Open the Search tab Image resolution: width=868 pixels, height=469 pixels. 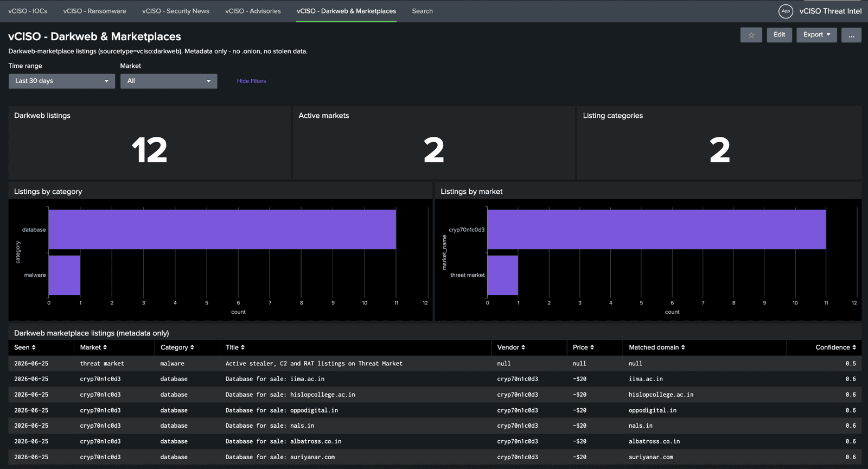click(x=422, y=11)
